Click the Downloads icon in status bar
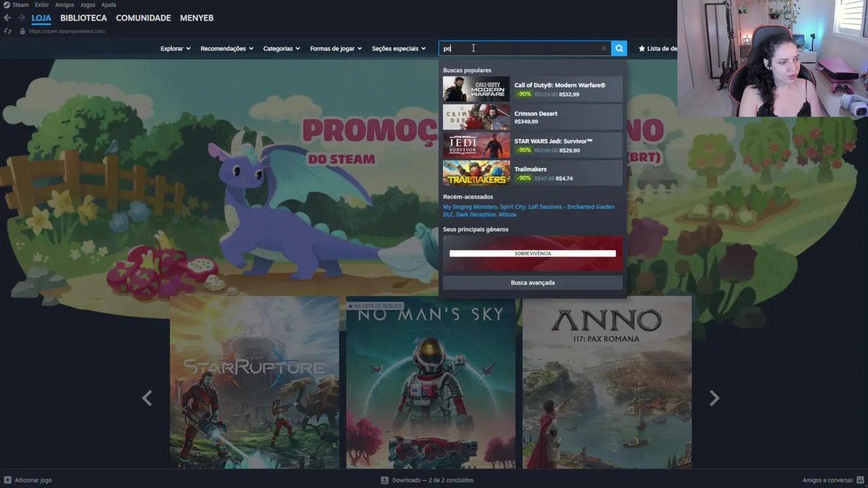This screenshot has height=488, width=868. (384, 480)
